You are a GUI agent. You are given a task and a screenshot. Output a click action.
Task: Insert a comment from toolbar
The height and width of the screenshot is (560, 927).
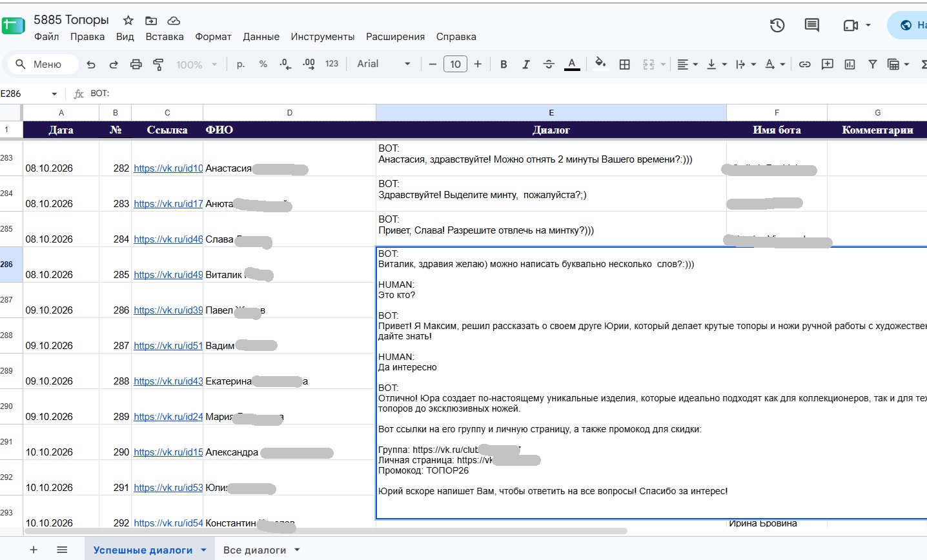(827, 65)
